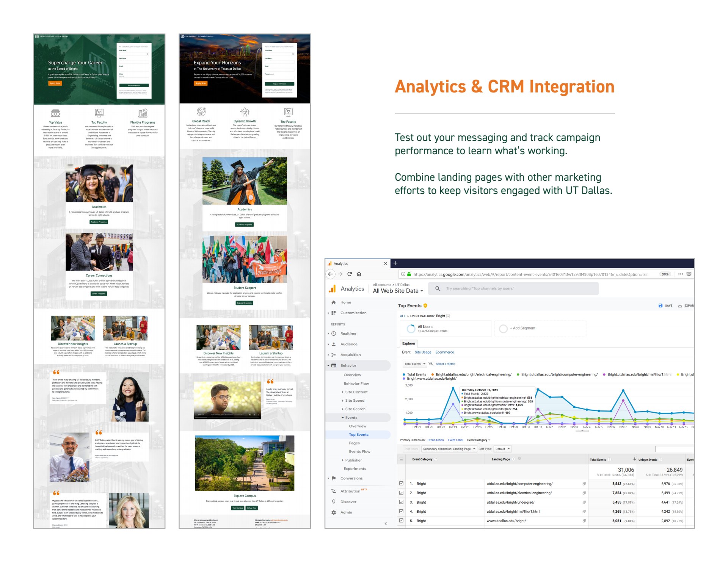Open the Total Events metric dropdown
The width and height of the screenshot is (728, 562).
[x=415, y=364]
